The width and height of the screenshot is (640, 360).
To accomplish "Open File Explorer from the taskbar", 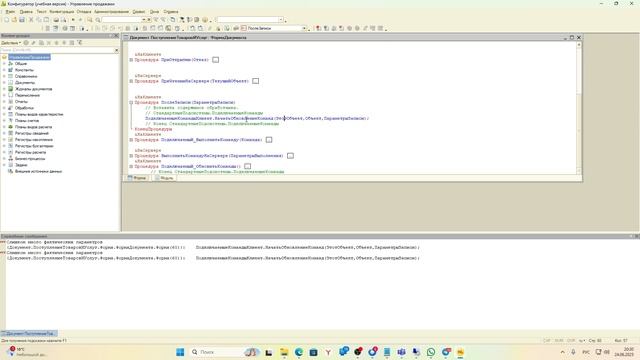I will pyautogui.click(x=284, y=352).
